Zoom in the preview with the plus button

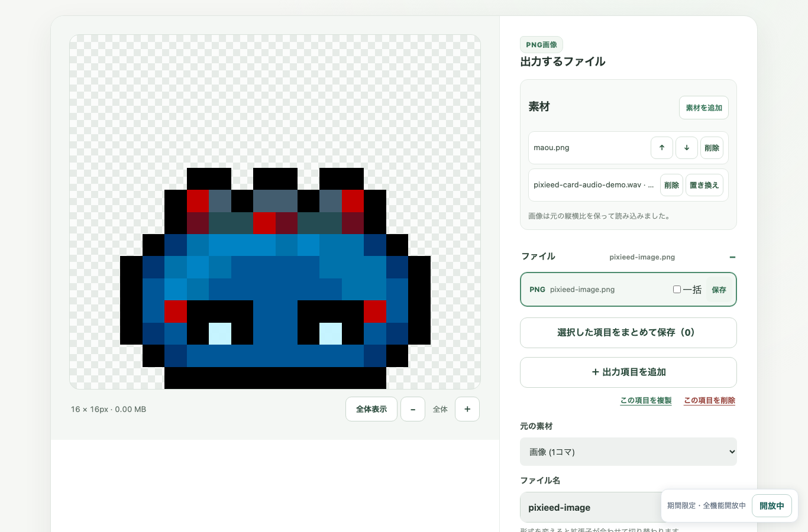467,409
